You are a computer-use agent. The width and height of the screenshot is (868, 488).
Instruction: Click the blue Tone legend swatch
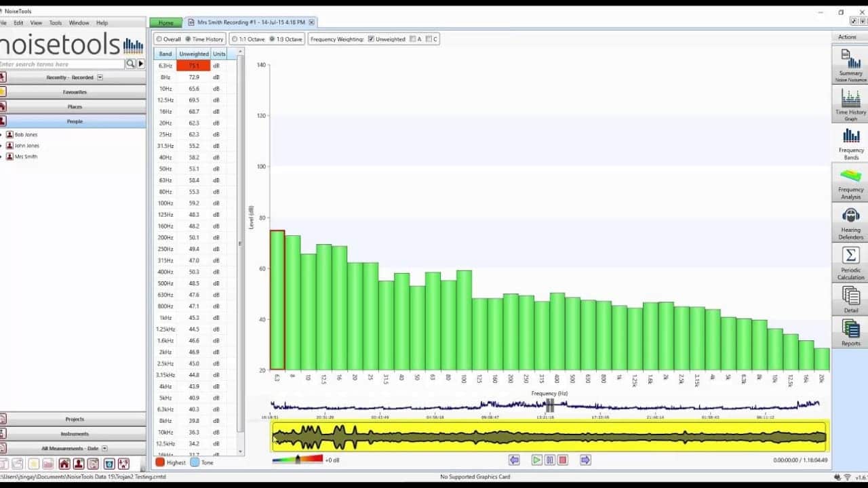195,462
